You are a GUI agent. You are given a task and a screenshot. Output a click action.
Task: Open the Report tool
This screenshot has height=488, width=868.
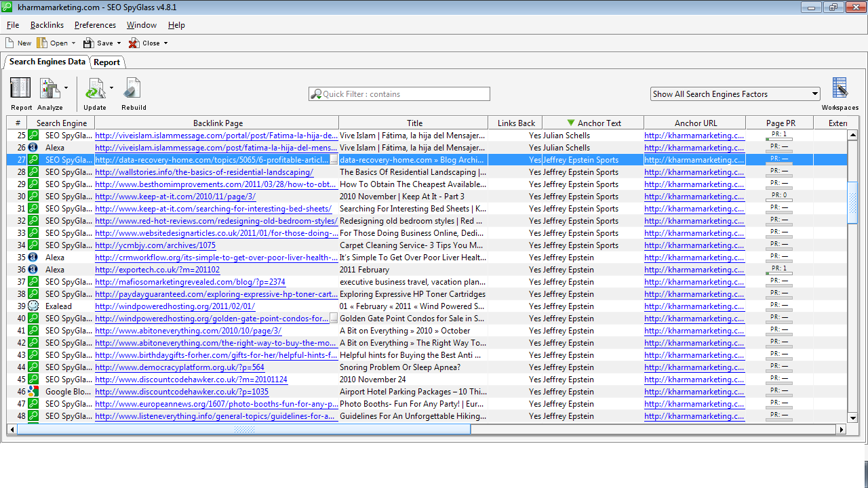[x=21, y=89]
